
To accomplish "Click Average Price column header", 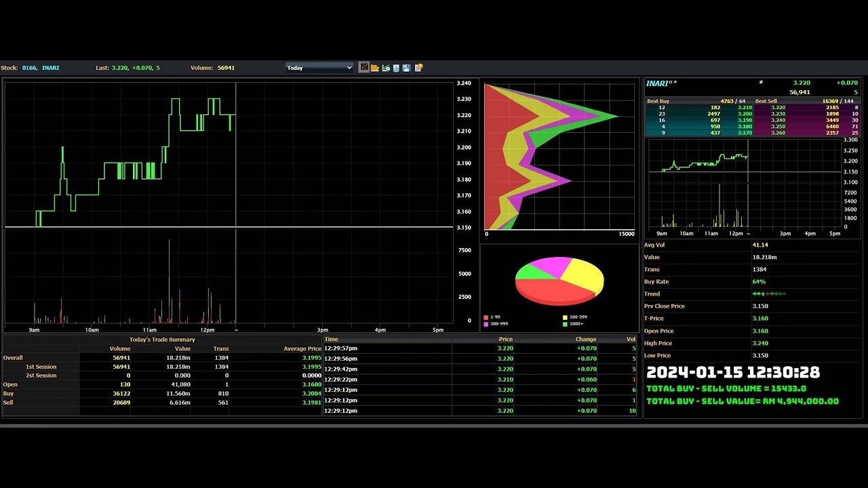I will [x=302, y=349].
